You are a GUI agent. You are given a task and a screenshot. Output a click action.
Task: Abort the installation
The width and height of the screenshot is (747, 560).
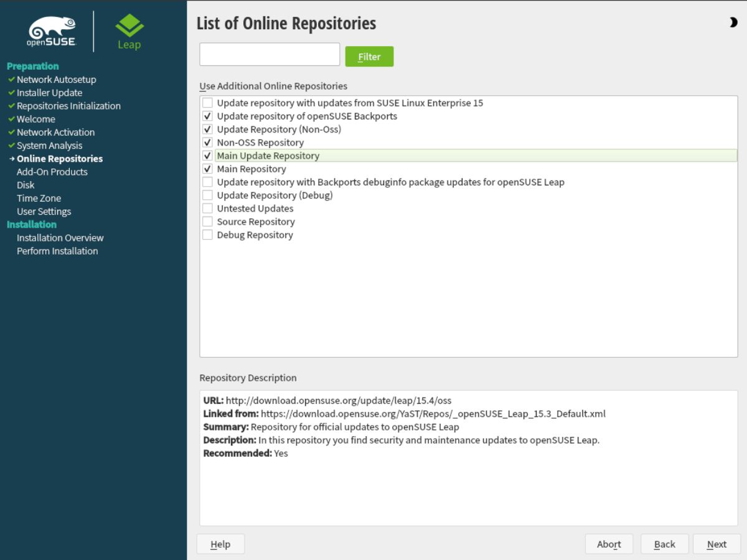pos(609,543)
